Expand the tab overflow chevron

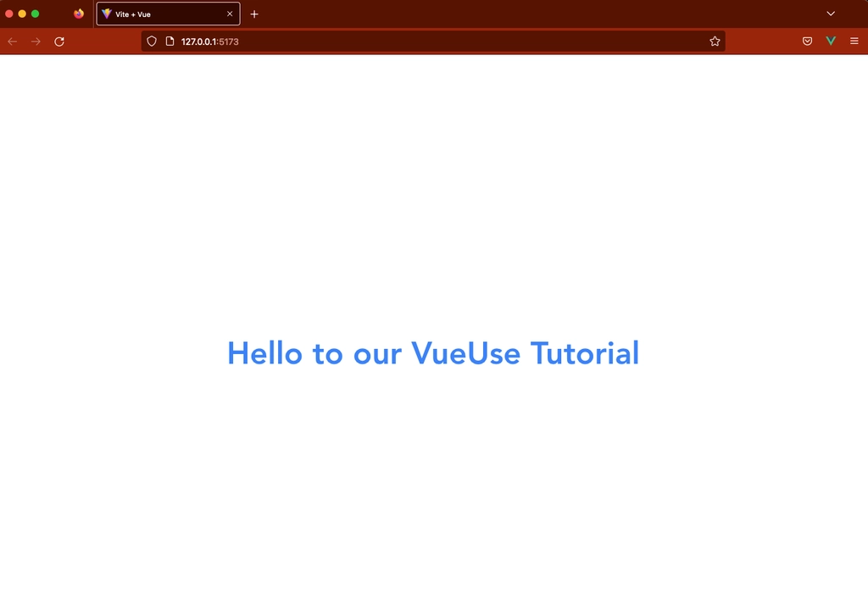(x=830, y=14)
